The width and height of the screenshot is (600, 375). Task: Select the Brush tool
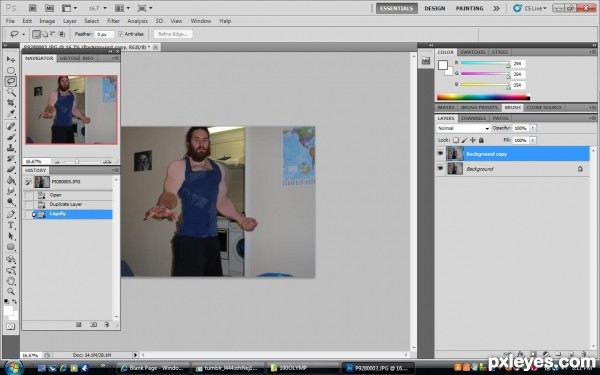pyautogui.click(x=11, y=137)
